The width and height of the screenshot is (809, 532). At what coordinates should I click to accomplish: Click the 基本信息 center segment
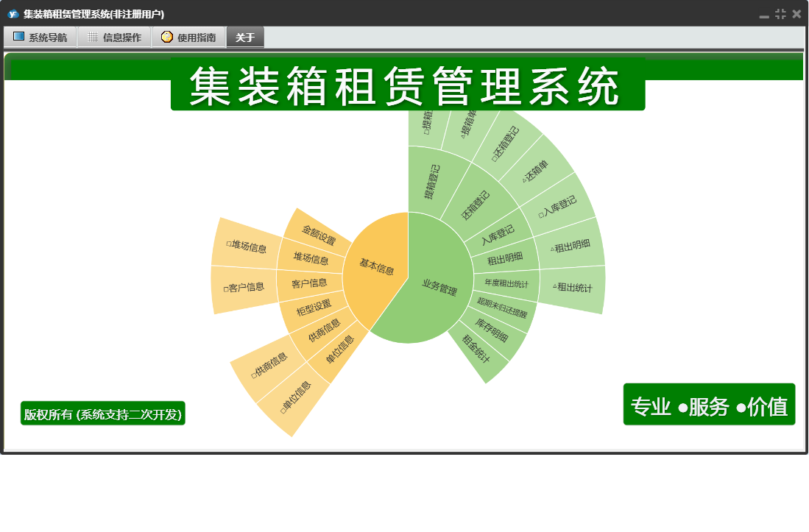(377, 267)
